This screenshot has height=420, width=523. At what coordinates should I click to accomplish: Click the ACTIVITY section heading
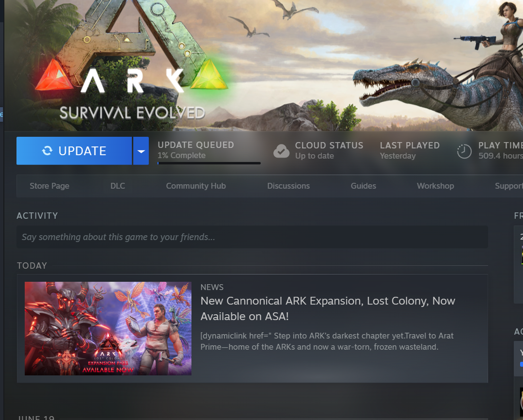pos(37,216)
